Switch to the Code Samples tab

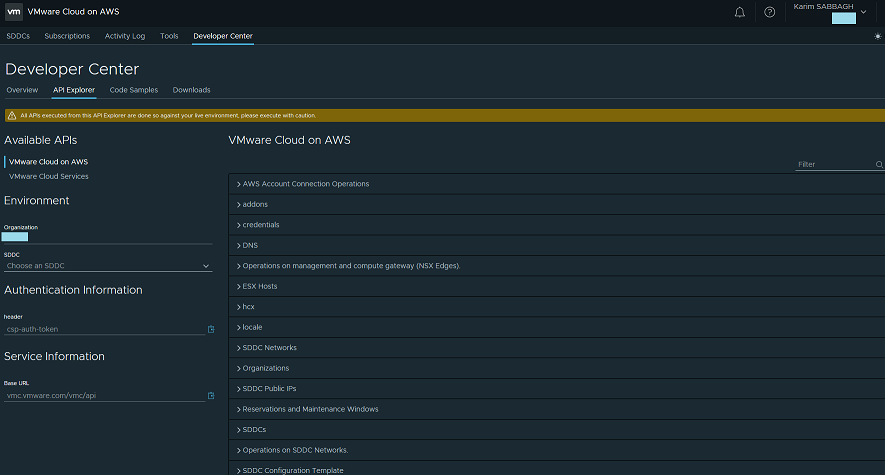tap(134, 90)
